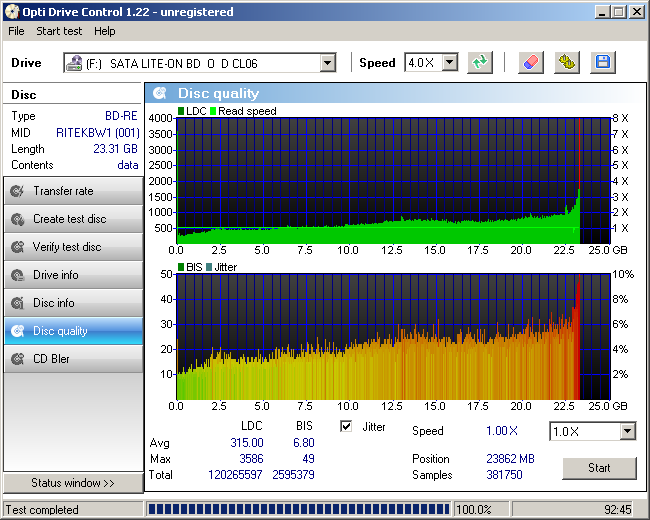Click the BIS Max value 49
The height and width of the screenshot is (520, 650).
point(308,459)
